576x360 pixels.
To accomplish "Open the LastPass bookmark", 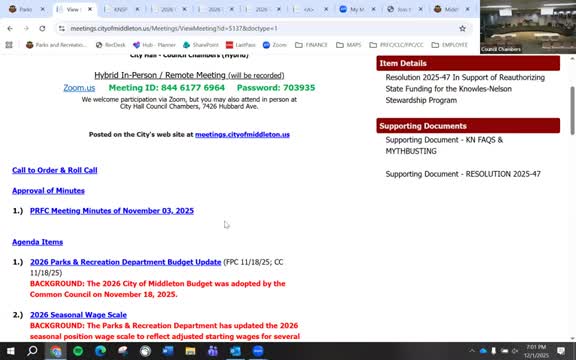I will pyautogui.click(x=241, y=45).
